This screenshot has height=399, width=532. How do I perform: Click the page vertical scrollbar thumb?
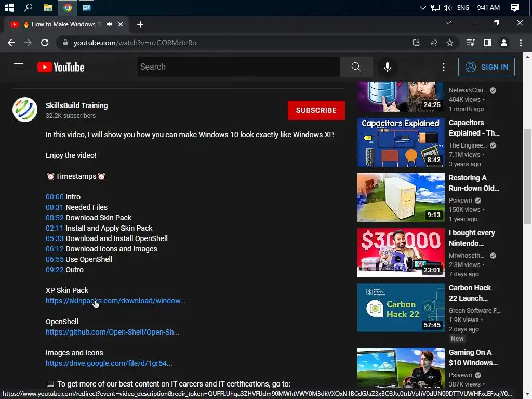(527, 177)
